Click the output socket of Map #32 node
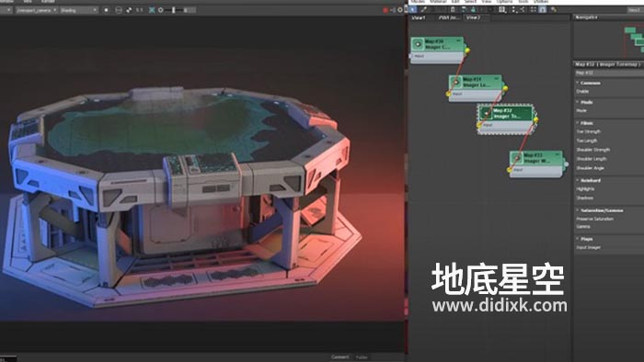The image size is (644, 362). pos(535,119)
